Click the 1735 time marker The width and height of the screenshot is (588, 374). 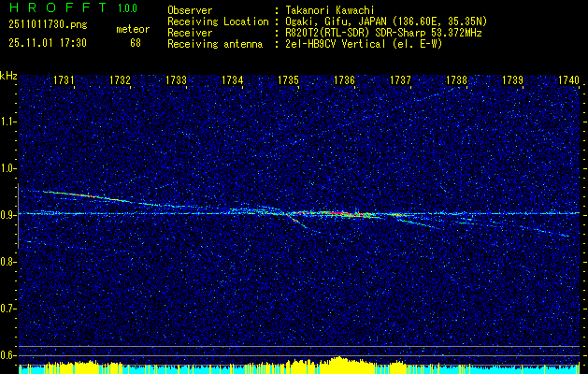pyautogui.click(x=288, y=79)
